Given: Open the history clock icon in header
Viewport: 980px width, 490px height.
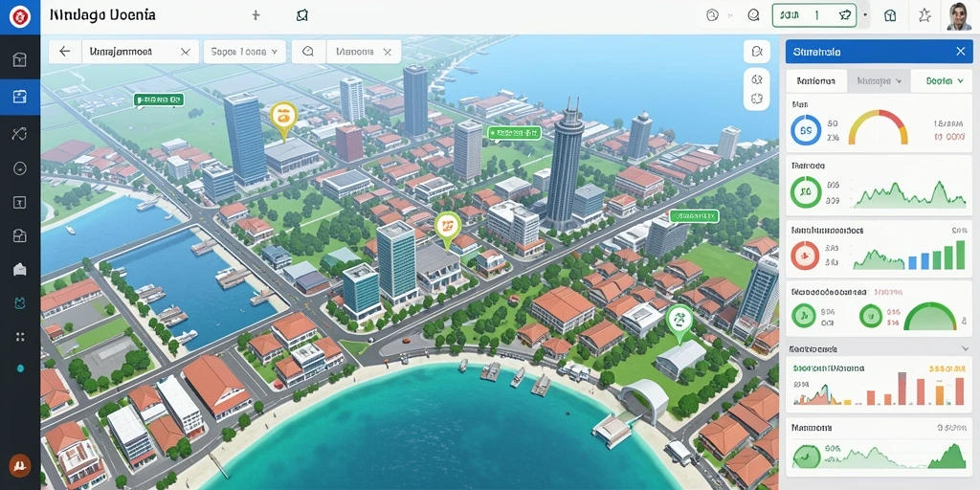Looking at the screenshot, I should [712, 15].
